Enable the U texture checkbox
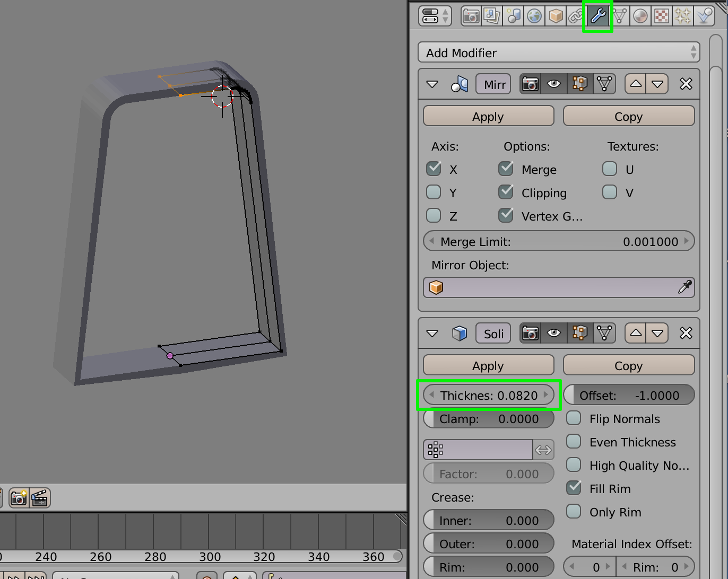The height and width of the screenshot is (579, 728). tap(610, 169)
